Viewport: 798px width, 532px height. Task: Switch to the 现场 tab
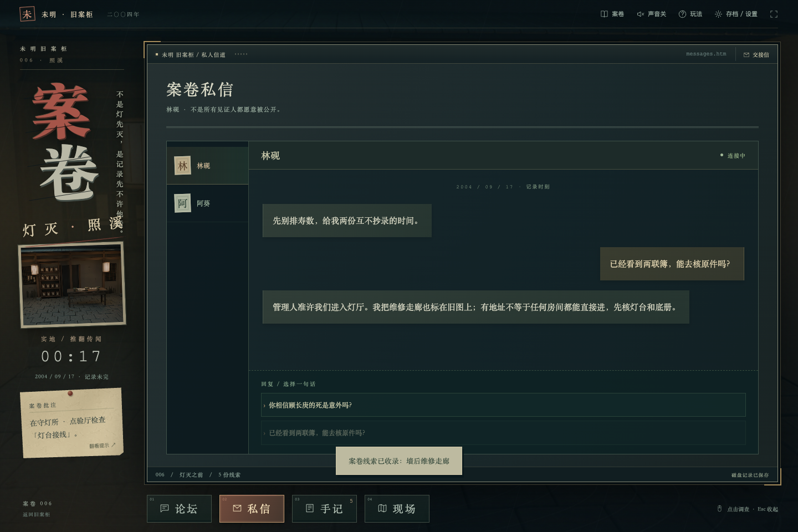(x=397, y=509)
